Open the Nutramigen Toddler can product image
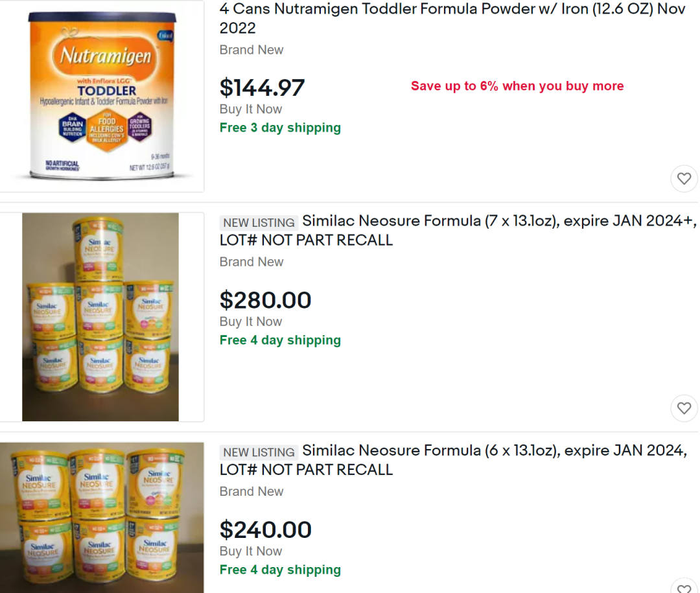 [102, 96]
